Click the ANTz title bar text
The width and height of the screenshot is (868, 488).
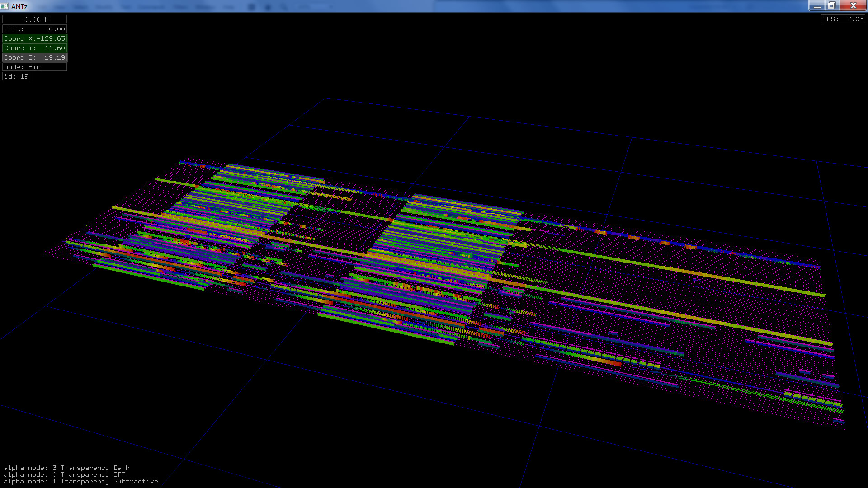(x=19, y=6)
